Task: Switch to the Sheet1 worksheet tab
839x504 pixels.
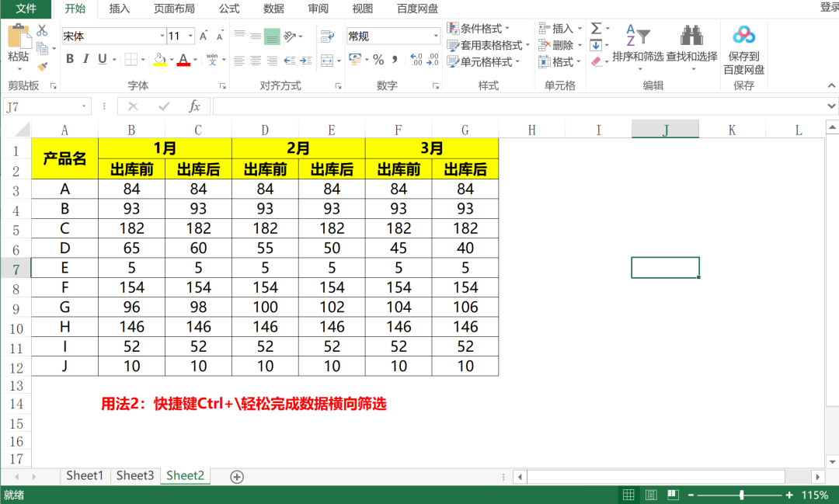Action: 85,475
